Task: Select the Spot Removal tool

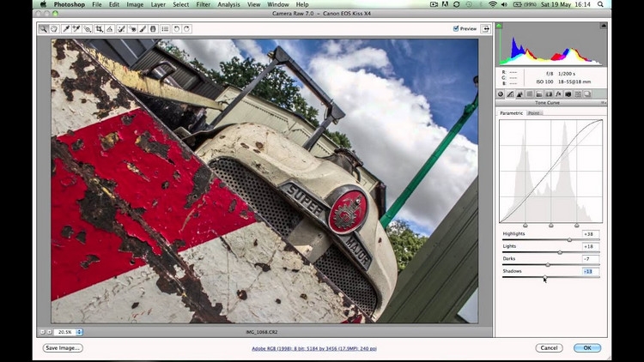Action: (122, 28)
